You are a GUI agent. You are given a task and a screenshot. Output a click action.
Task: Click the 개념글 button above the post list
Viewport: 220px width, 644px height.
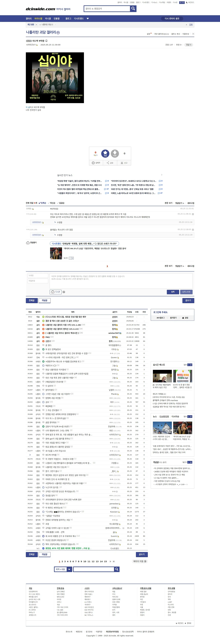pos(45,300)
